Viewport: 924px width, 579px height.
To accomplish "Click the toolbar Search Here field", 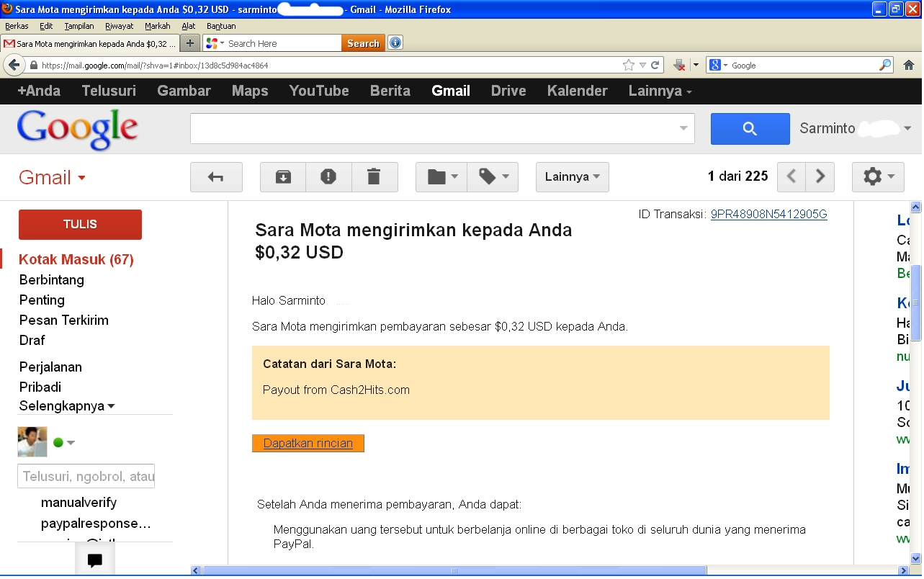I will tap(283, 43).
